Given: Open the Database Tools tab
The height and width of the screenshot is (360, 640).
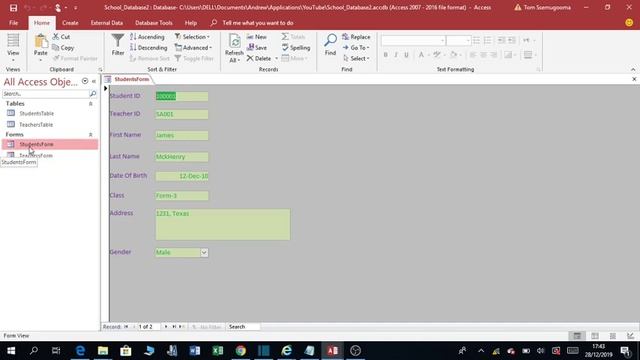Looking at the screenshot, I should (x=153, y=23).
